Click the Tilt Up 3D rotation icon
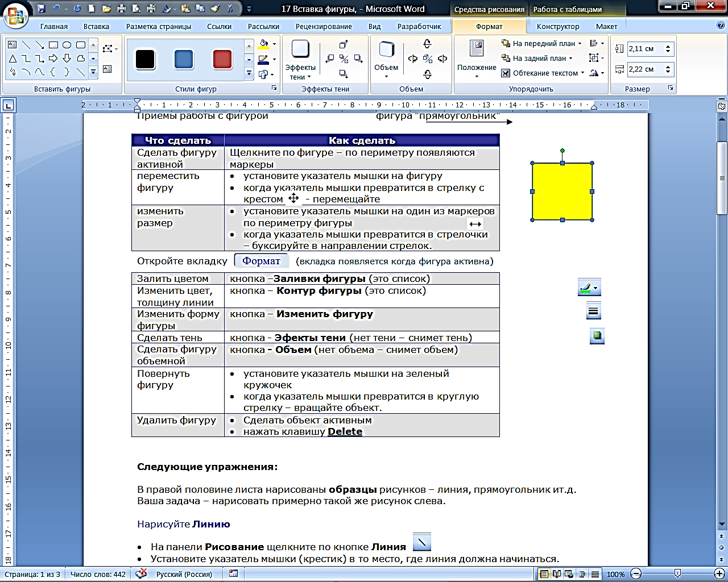728x582 pixels. click(x=428, y=44)
